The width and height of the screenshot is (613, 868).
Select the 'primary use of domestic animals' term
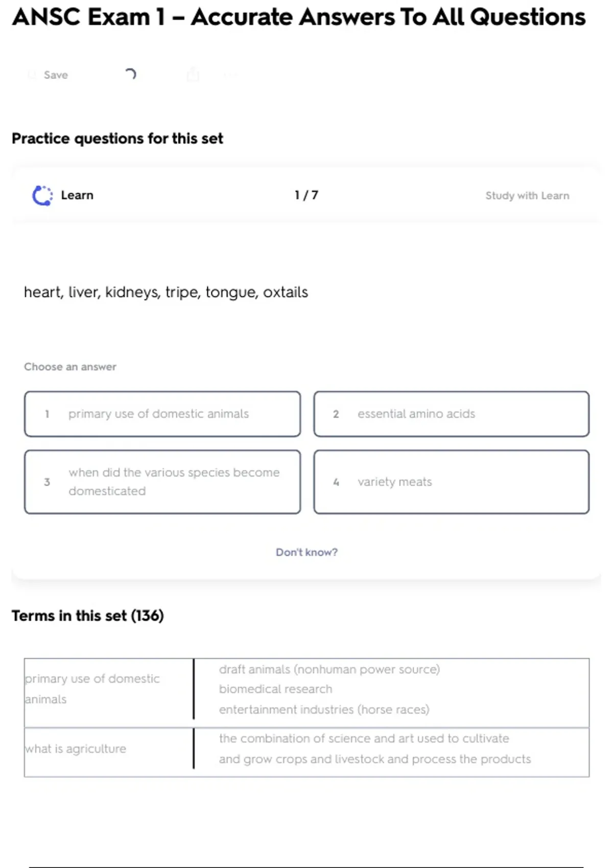point(92,689)
